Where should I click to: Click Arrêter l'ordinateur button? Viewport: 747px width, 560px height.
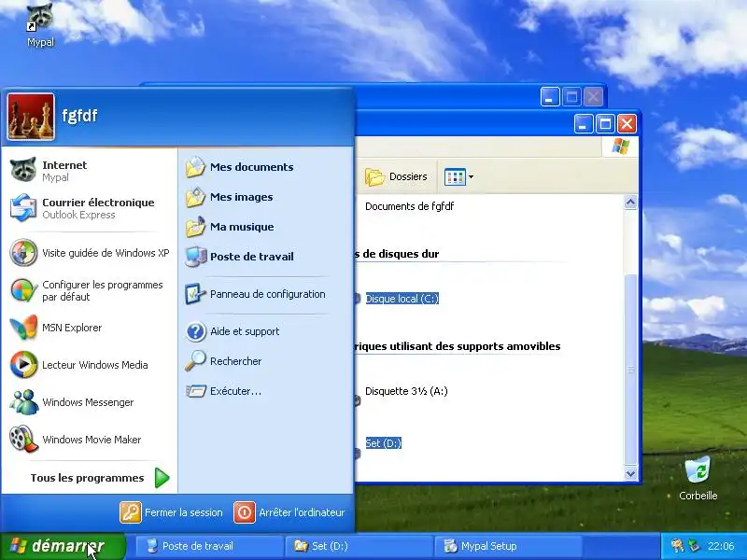289,512
